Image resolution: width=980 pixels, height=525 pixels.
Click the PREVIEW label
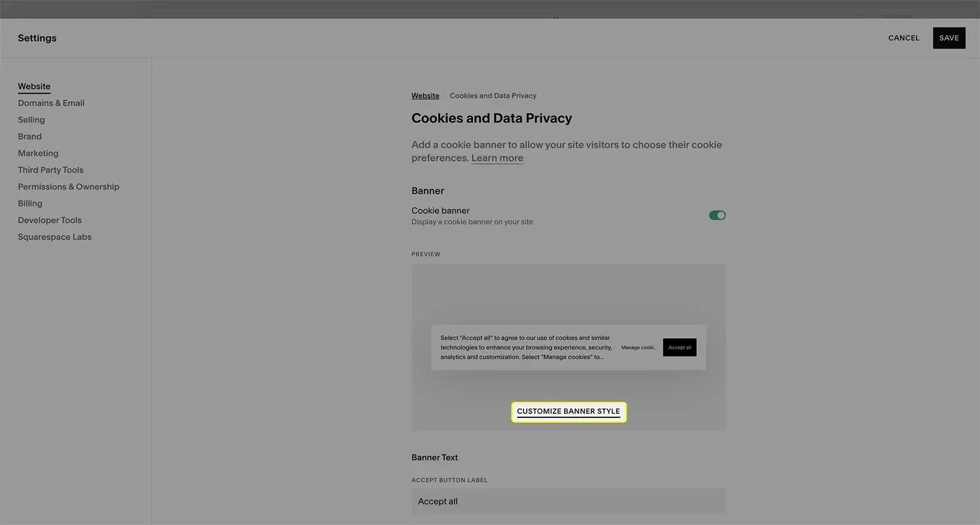coord(426,254)
